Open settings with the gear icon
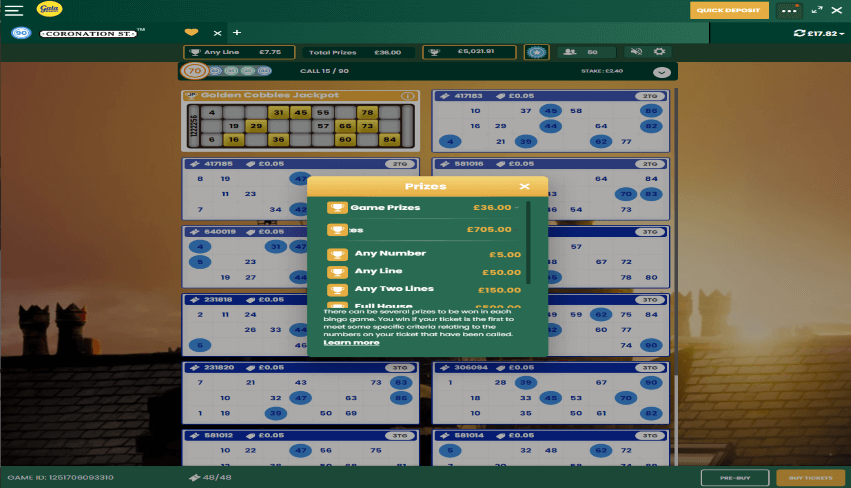Viewport: 851px width, 488px height. 659,52
